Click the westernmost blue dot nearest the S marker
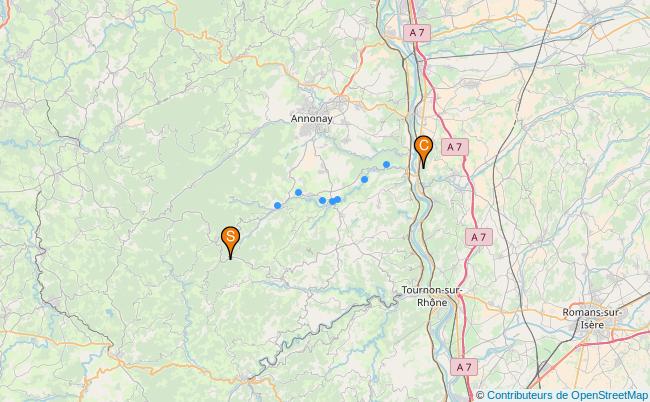 (278, 206)
